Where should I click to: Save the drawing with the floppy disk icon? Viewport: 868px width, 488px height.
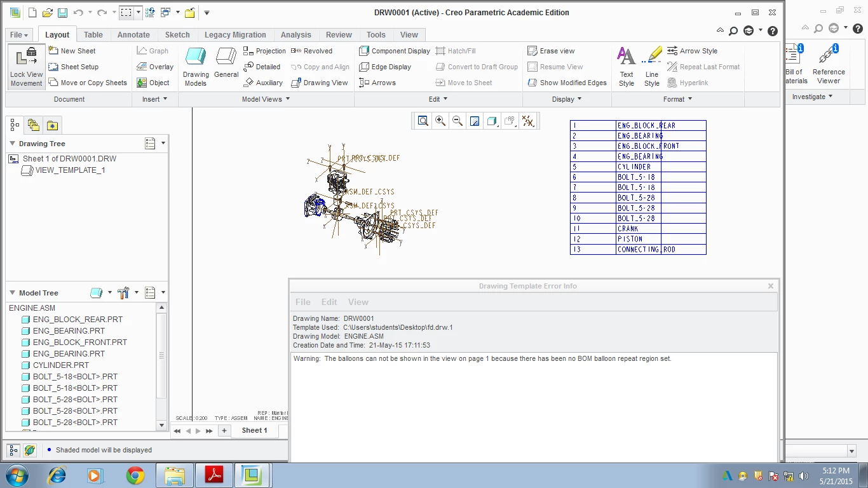coord(62,13)
